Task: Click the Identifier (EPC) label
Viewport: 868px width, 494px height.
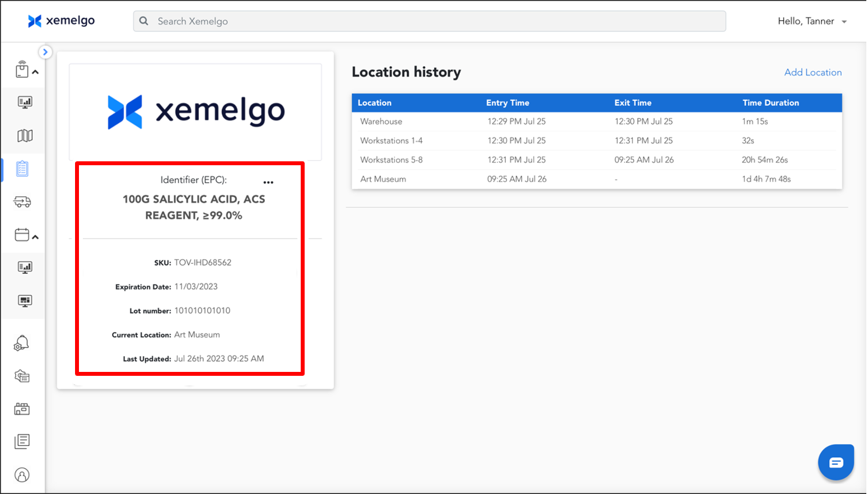Action: pos(194,180)
